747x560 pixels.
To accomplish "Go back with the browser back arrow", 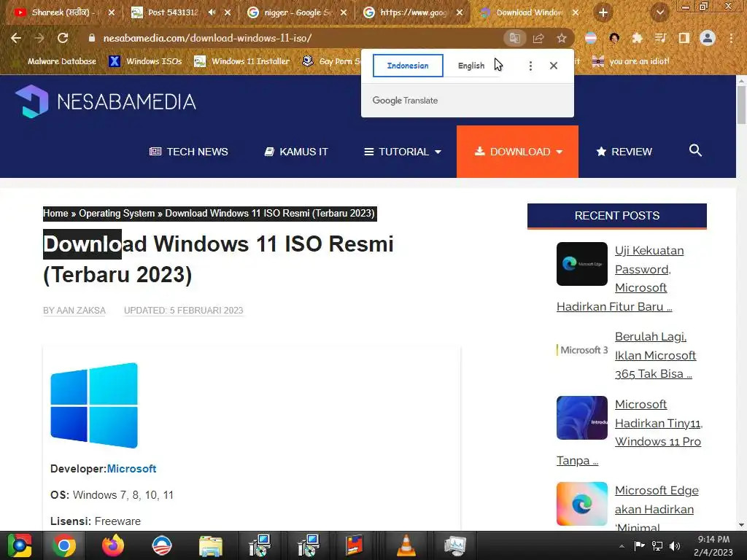I will click(16, 38).
